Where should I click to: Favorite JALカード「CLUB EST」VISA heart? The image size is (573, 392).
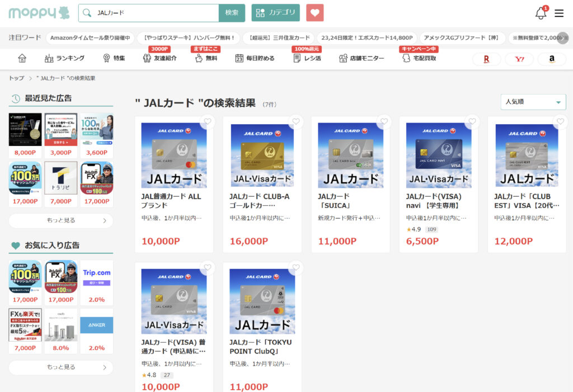pyautogui.click(x=560, y=122)
